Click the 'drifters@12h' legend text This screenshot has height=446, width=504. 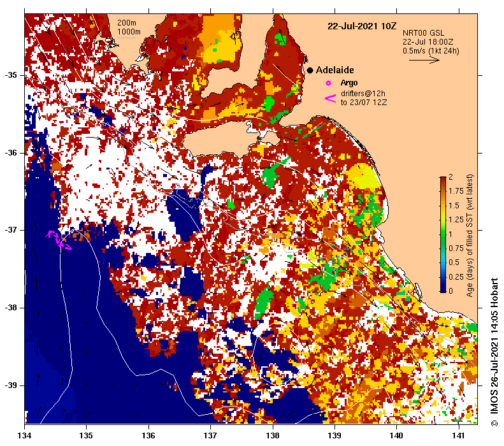click(363, 94)
